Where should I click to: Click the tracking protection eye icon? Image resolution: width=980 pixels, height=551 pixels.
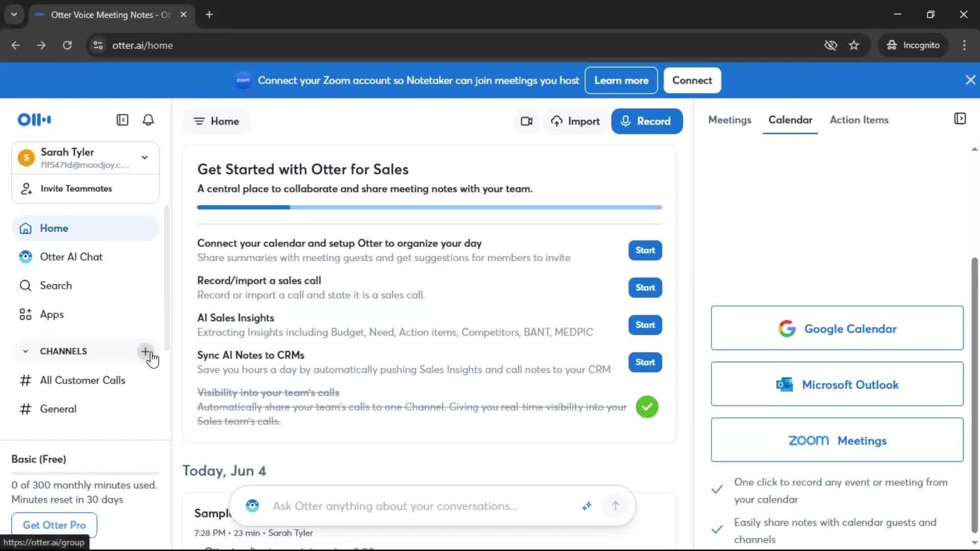click(x=830, y=45)
